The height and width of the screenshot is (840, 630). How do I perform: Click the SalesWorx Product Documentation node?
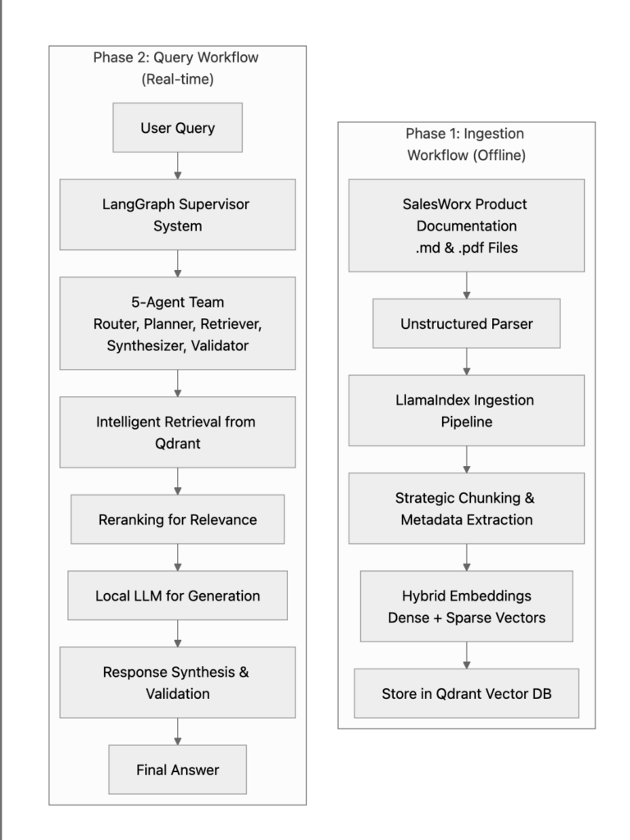point(466,225)
